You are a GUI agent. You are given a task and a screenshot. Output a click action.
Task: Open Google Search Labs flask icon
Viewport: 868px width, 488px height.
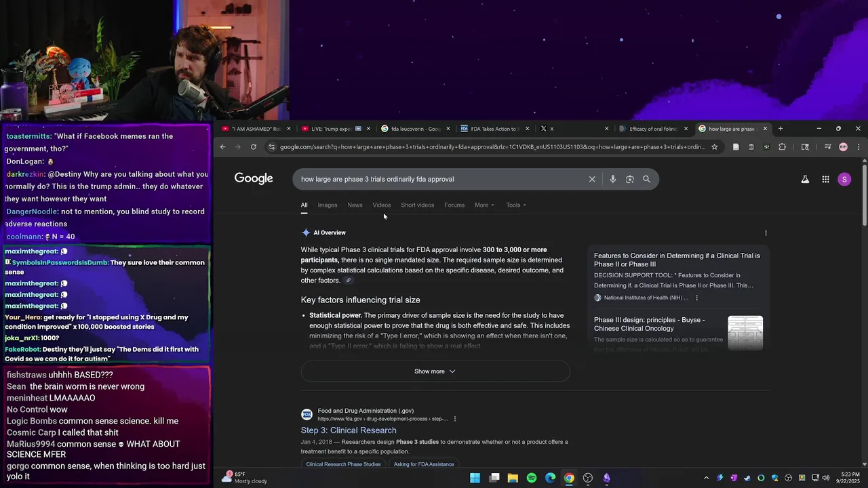[x=805, y=180]
